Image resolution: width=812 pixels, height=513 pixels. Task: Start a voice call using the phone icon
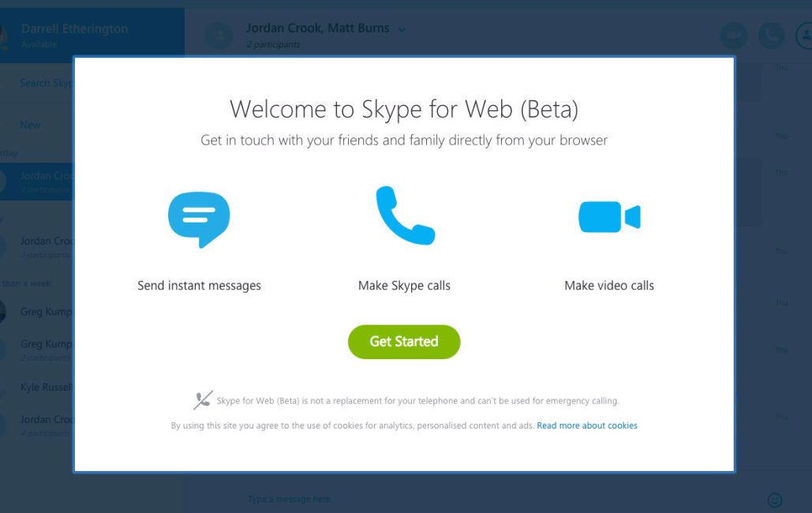(x=771, y=36)
